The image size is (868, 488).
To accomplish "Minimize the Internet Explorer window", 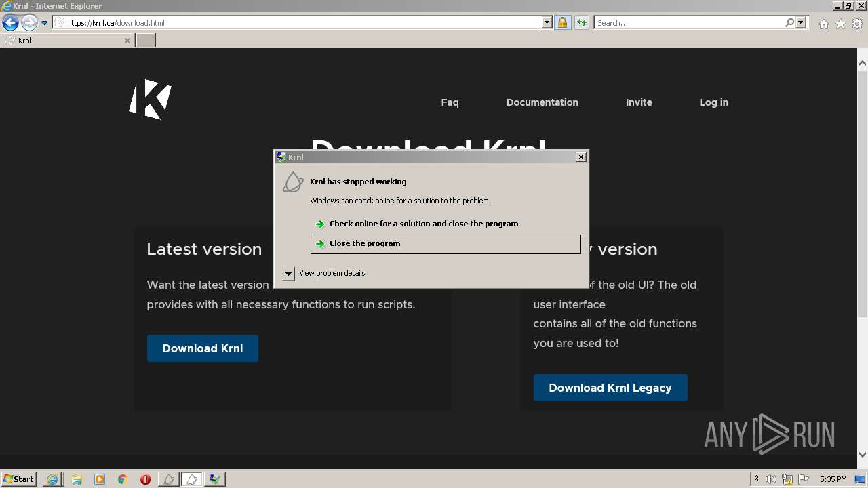I will click(x=837, y=6).
